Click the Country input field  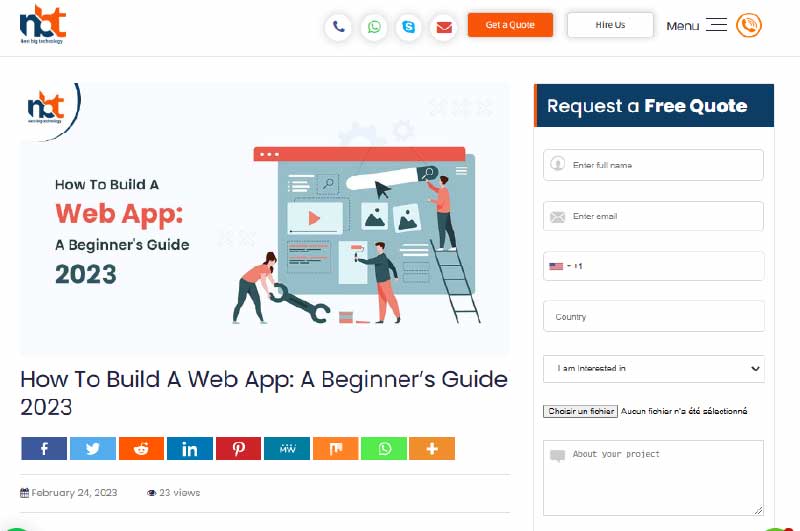[x=654, y=316]
